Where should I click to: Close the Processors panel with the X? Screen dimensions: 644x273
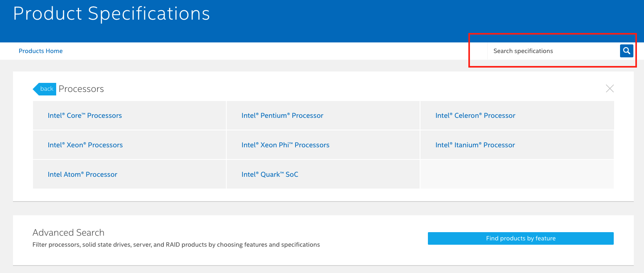coord(610,88)
